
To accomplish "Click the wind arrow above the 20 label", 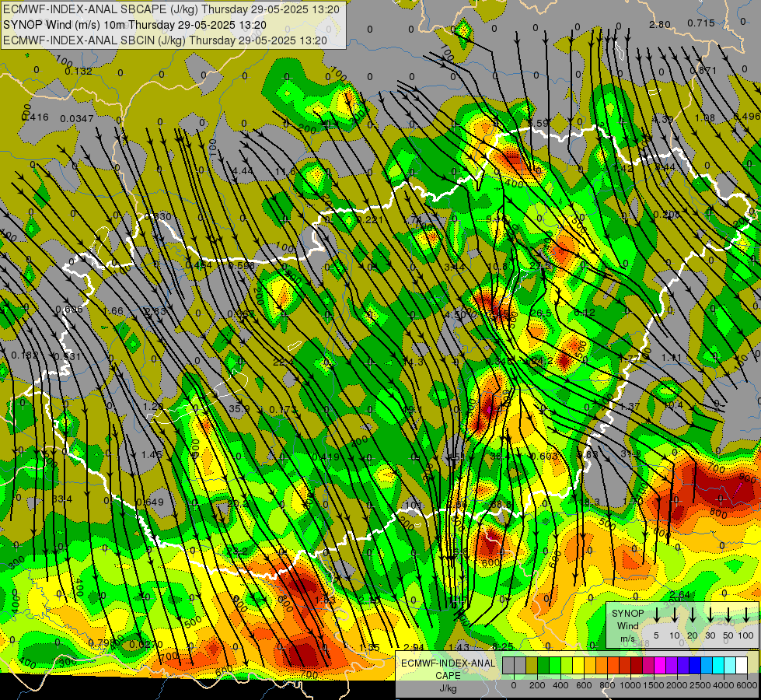I will pos(693,614).
